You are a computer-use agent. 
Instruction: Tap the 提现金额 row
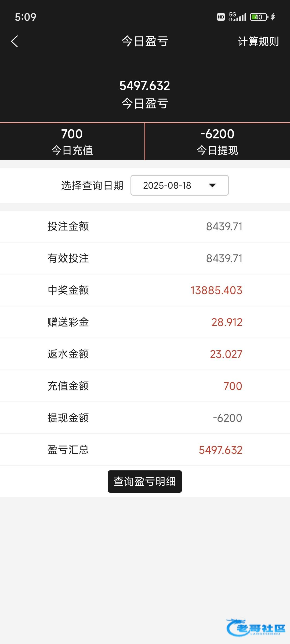point(145,418)
